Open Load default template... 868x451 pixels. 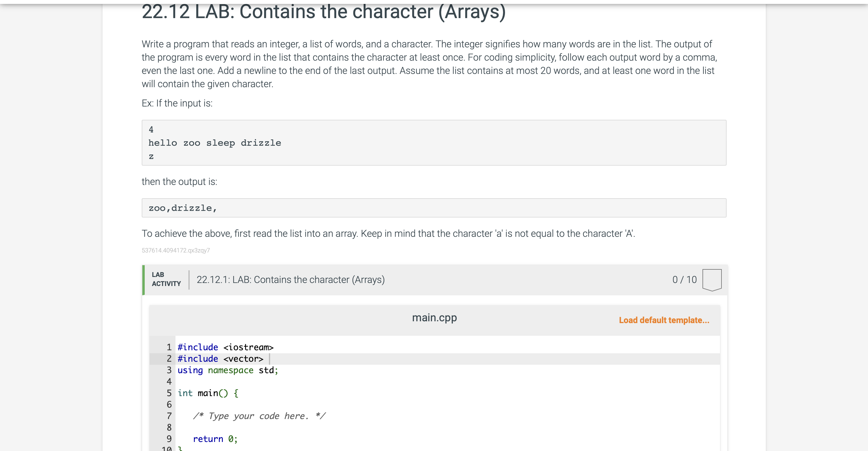click(x=664, y=320)
